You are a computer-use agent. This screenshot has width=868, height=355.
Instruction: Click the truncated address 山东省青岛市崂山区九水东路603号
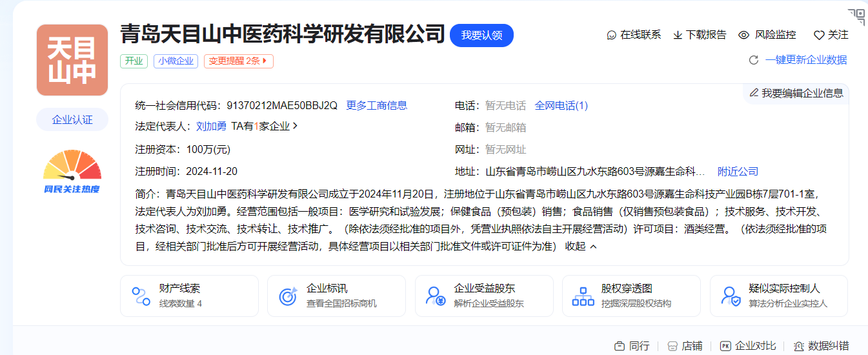pyautogui.click(x=595, y=172)
